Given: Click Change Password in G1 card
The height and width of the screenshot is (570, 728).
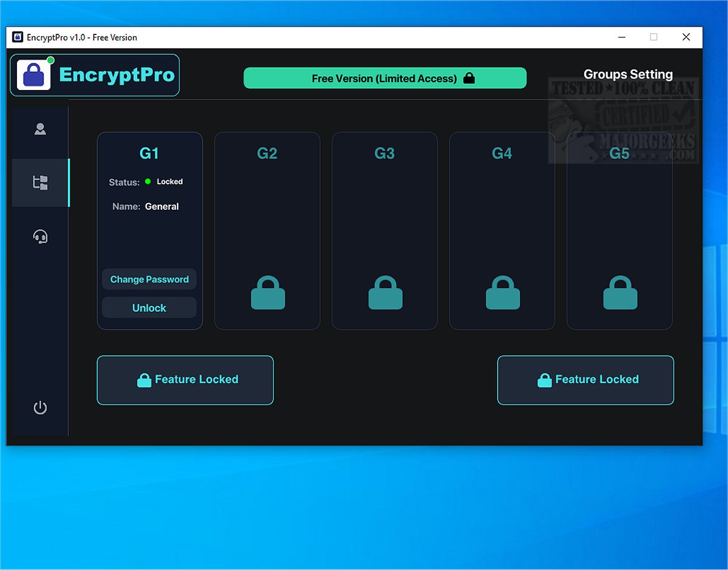Looking at the screenshot, I should pos(149,279).
